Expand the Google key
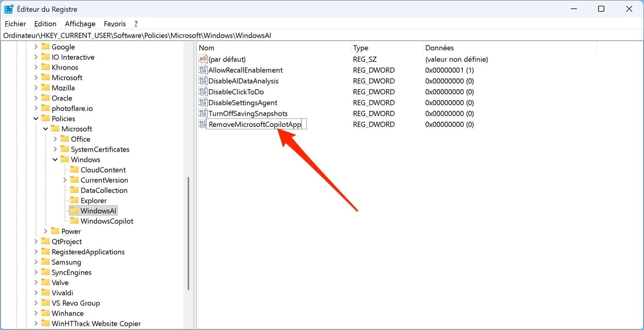644x330 pixels. click(36, 47)
